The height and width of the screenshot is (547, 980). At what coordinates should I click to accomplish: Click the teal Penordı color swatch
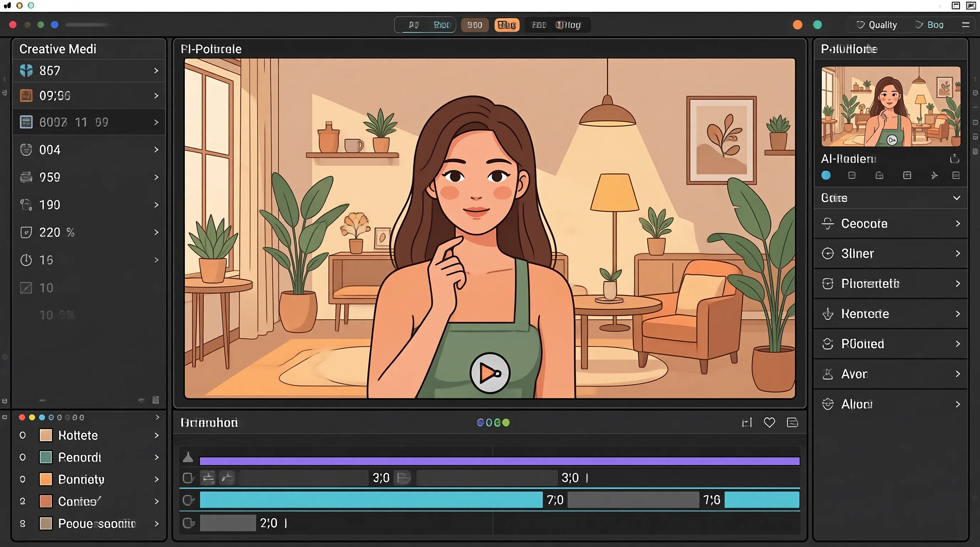pyautogui.click(x=46, y=457)
